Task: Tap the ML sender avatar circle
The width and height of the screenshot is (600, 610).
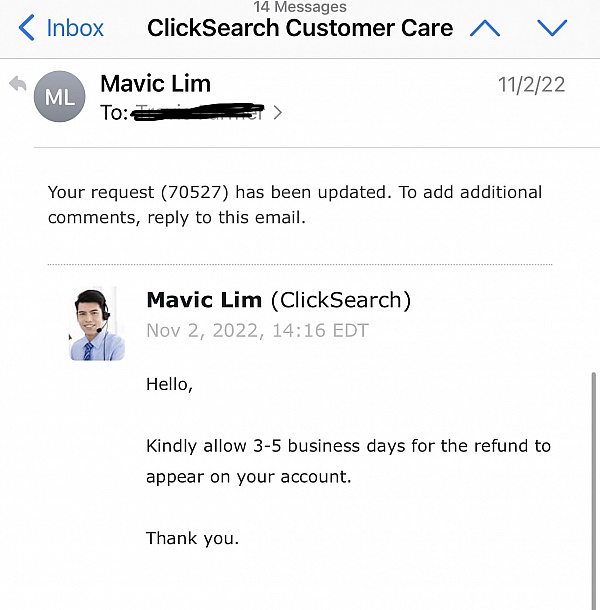Action: [59, 97]
